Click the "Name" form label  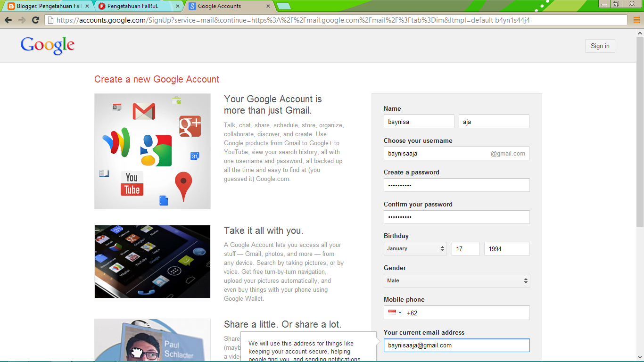(392, 108)
